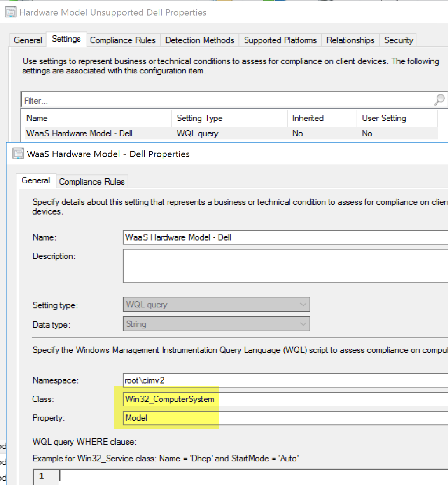Viewport: 448px width, 485px height.
Task: Switch to the Compliance Rules tab at top
Action: tap(122, 40)
